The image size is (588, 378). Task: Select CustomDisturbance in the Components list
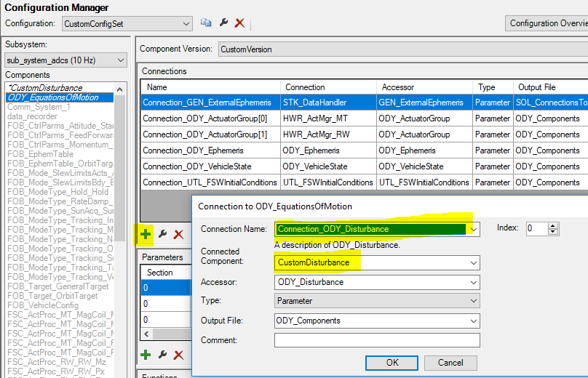pos(45,88)
